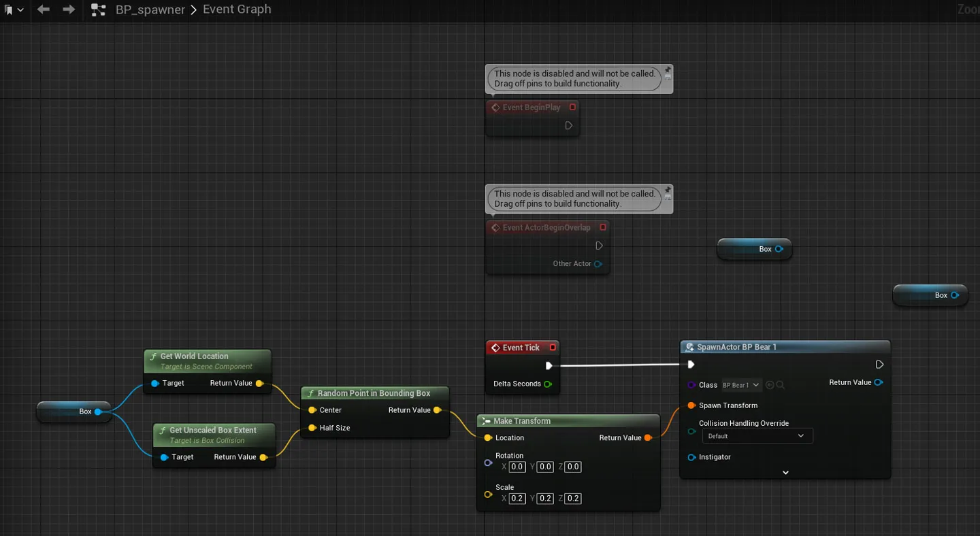
Task: Click the SpawnActor Class input pin
Action: pyautogui.click(x=691, y=385)
